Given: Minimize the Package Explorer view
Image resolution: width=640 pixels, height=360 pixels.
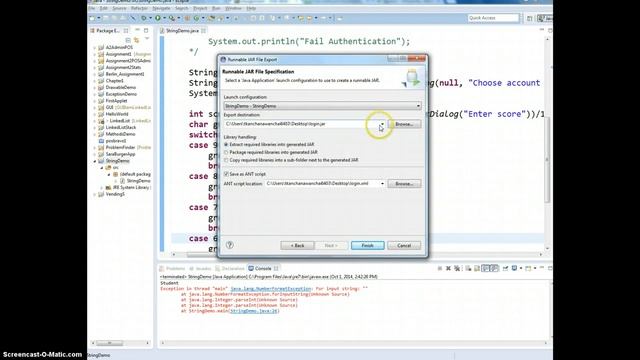Looking at the screenshot, I should point(138,30).
